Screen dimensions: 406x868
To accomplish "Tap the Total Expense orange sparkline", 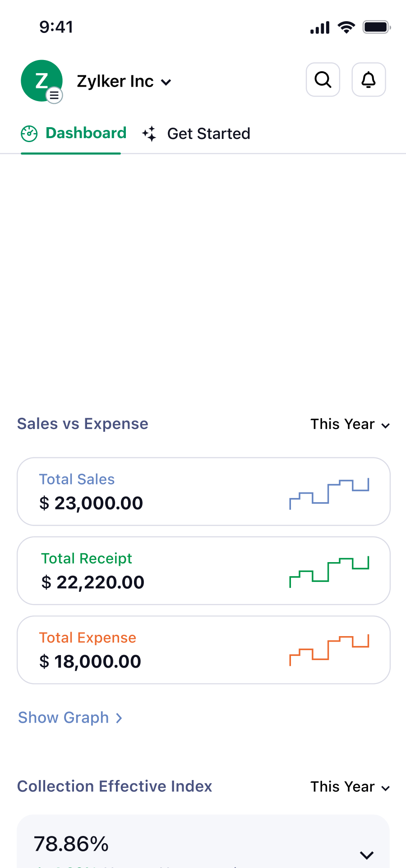I will coord(329,650).
